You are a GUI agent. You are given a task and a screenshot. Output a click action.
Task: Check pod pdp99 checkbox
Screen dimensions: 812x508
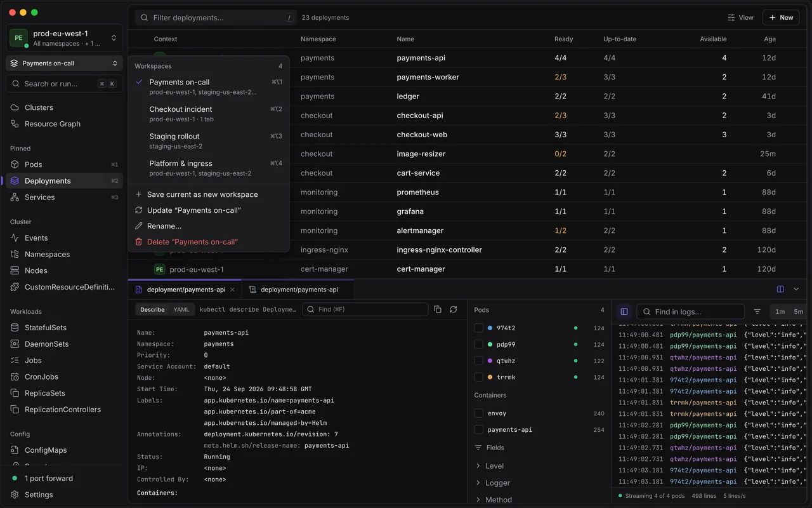click(479, 345)
